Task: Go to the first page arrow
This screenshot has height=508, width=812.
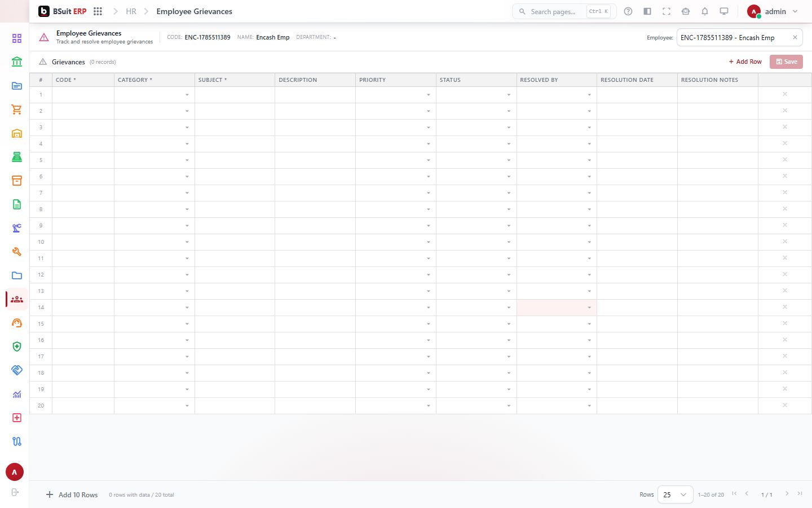Action: 734,493
